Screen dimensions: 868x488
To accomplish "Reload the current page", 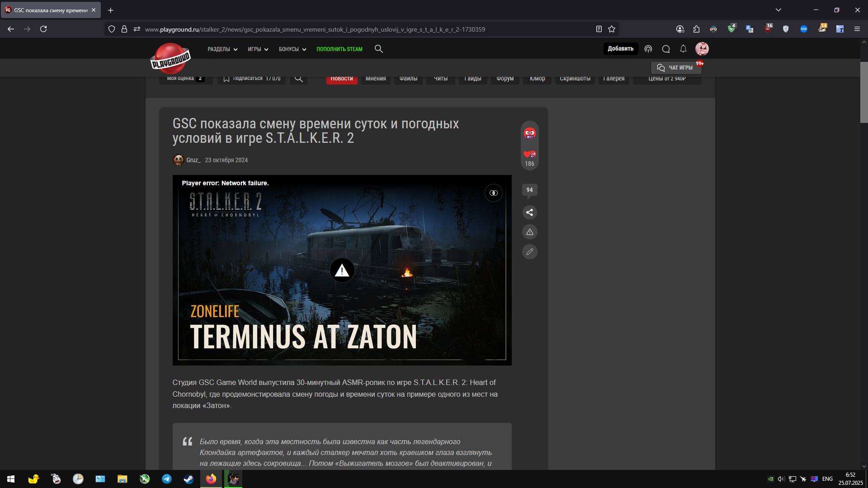I will click(x=43, y=29).
